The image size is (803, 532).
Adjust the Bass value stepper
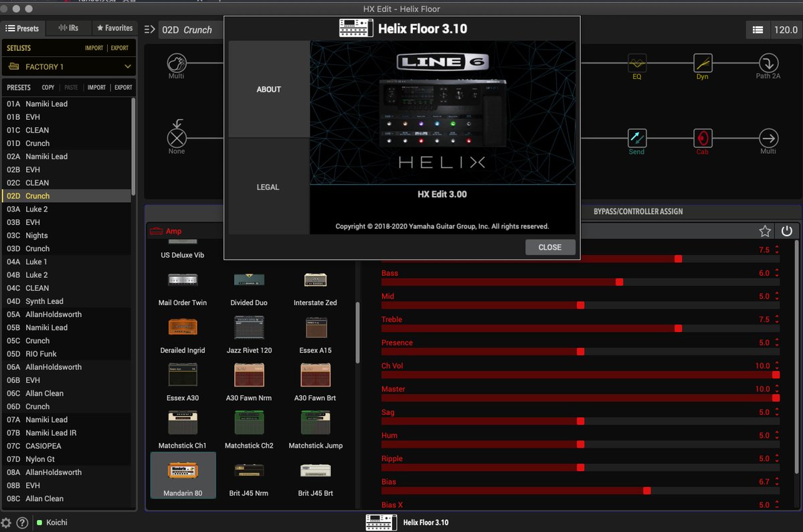(x=777, y=273)
